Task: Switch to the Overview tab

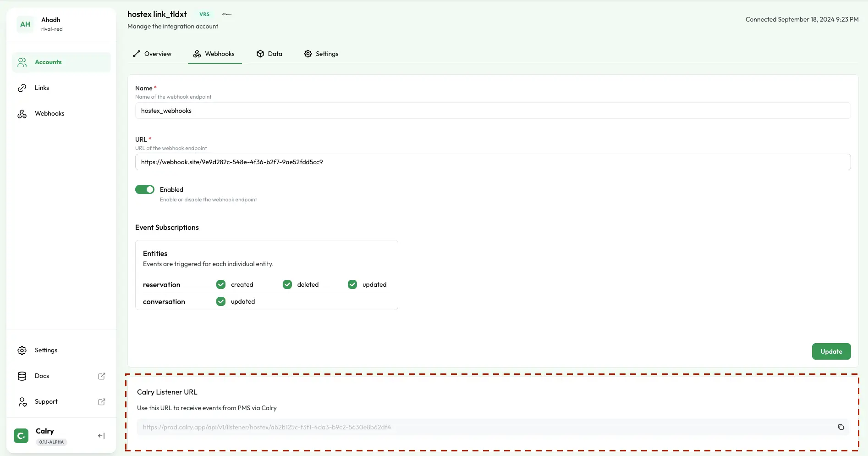Action: point(152,54)
